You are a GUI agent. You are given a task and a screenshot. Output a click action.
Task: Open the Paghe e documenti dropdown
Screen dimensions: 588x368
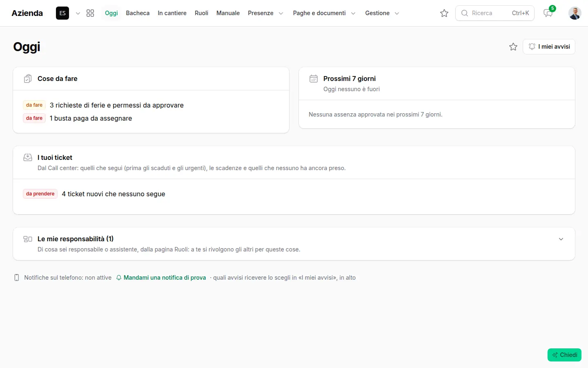pos(324,13)
